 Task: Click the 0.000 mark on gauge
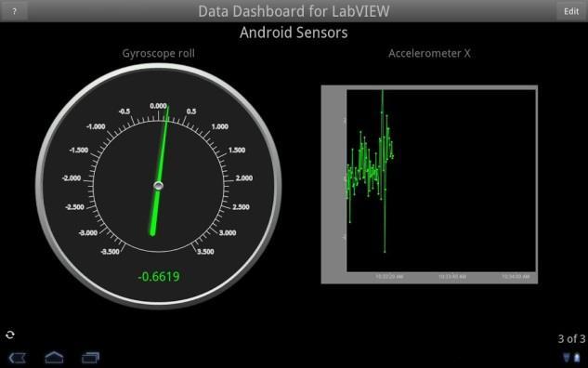click(x=158, y=106)
